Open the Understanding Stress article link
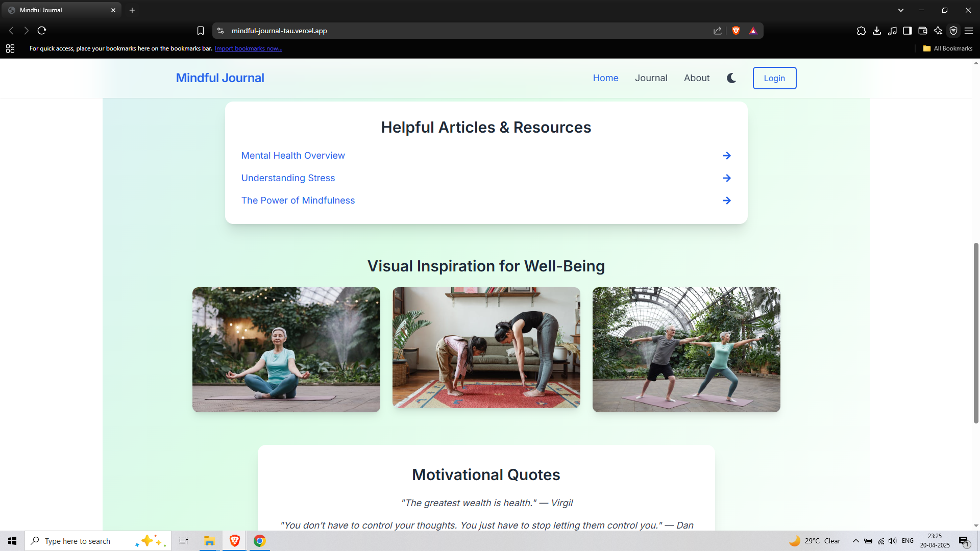This screenshot has width=980, height=551. (x=288, y=178)
